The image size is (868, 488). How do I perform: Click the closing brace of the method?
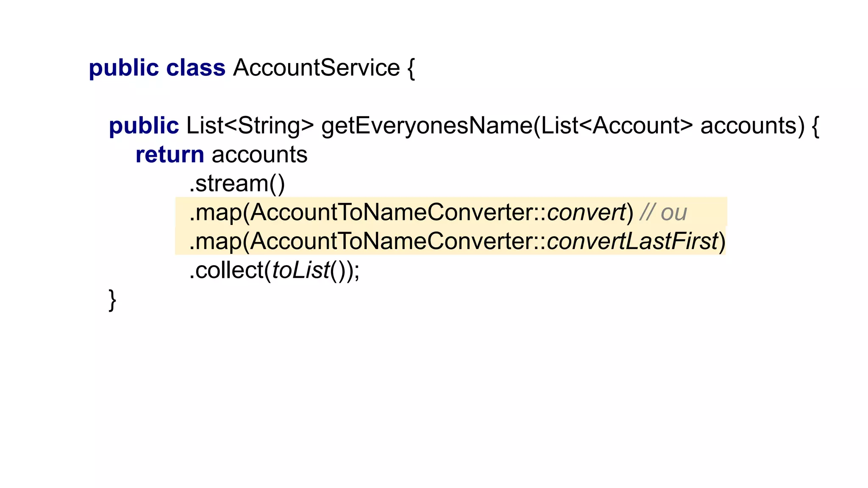click(112, 300)
